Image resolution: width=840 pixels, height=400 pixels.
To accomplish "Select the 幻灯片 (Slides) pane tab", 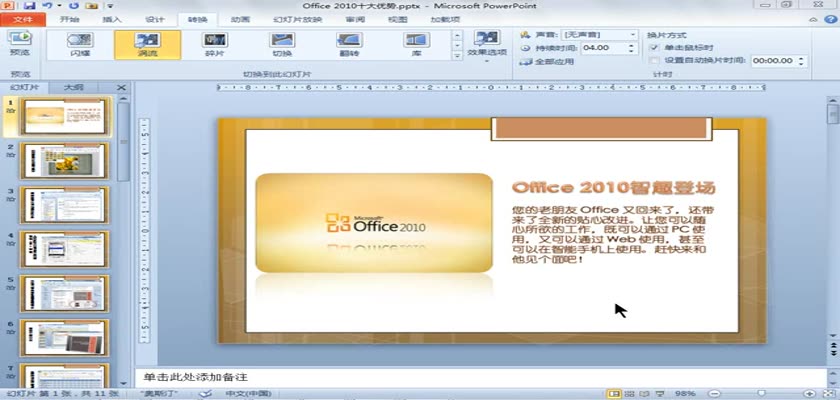I will 24,88.
